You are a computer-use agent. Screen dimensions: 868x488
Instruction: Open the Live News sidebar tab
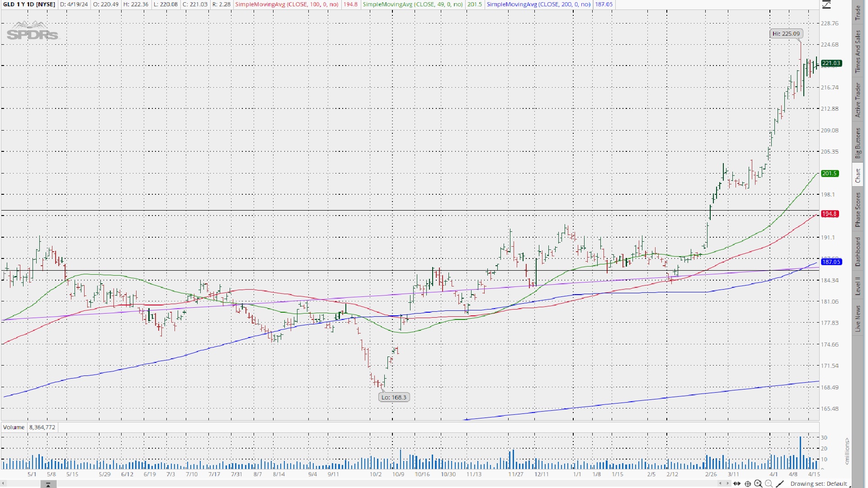click(858, 318)
